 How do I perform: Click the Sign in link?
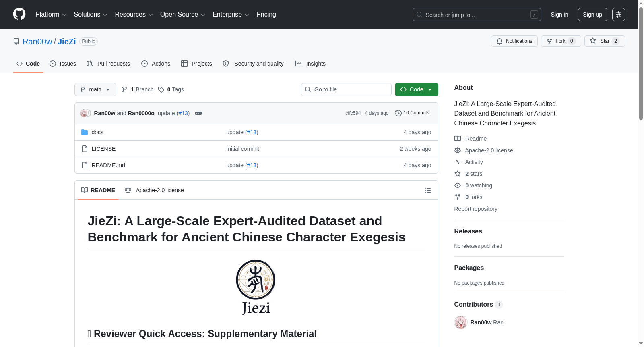point(559,15)
